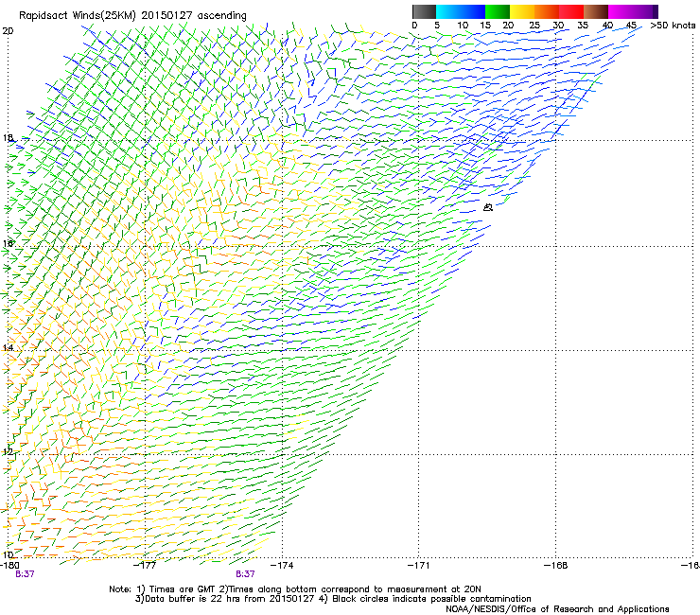
Task: Click the "NOAA/NESDIS/Office of Research and Applications" credit
Action: [x=557, y=609]
